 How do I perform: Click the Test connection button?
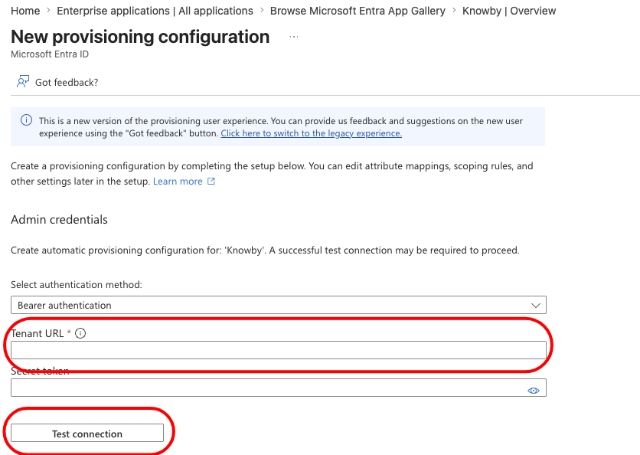(x=87, y=433)
